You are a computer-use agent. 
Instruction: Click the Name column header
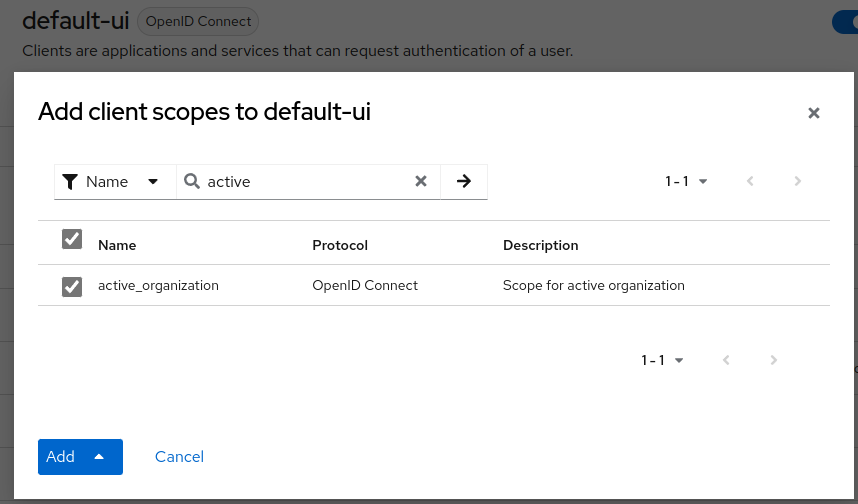tap(117, 245)
